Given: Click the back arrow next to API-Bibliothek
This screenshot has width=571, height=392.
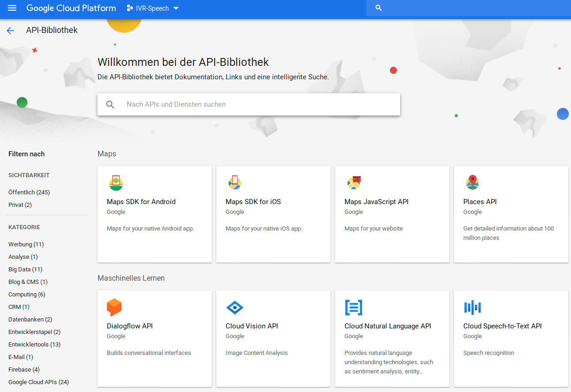Looking at the screenshot, I should [10, 30].
